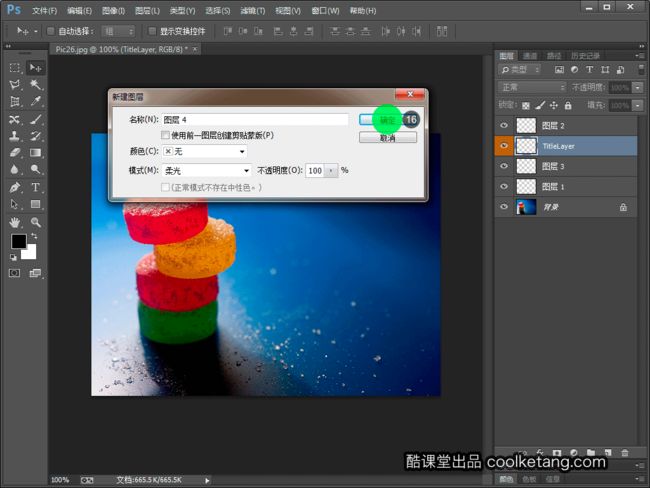The width and height of the screenshot is (650, 488).
Task: Click the layer name input field
Action: tap(255, 120)
